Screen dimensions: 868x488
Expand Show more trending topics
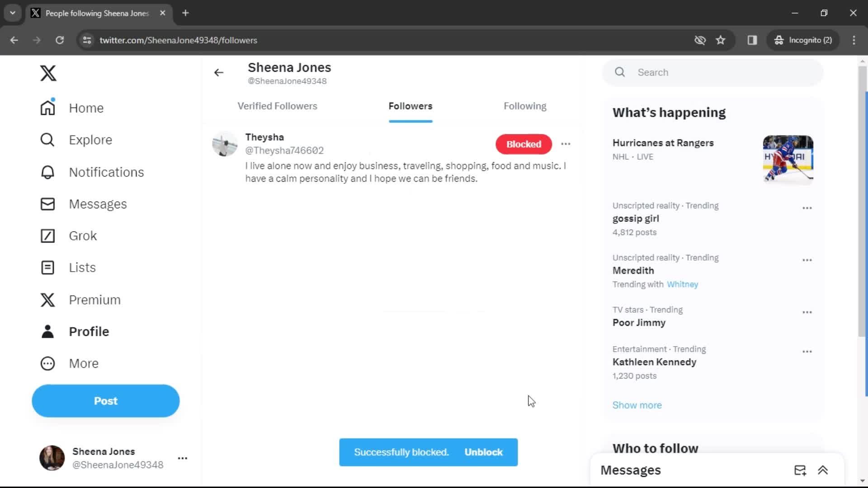click(x=637, y=404)
